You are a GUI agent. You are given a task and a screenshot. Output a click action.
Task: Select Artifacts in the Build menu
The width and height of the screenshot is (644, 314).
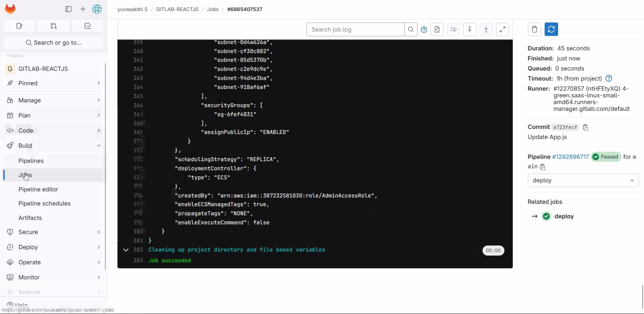[30, 217]
